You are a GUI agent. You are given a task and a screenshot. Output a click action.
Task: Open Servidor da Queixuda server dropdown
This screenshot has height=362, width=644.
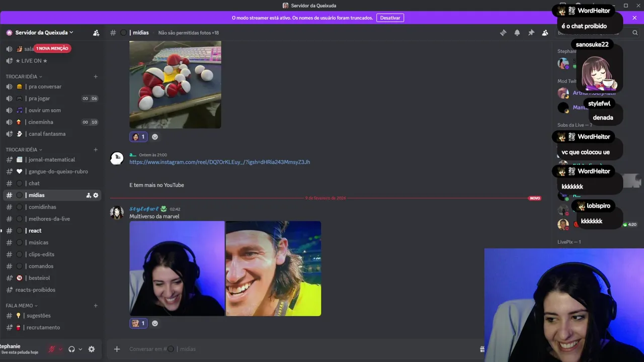point(44,33)
